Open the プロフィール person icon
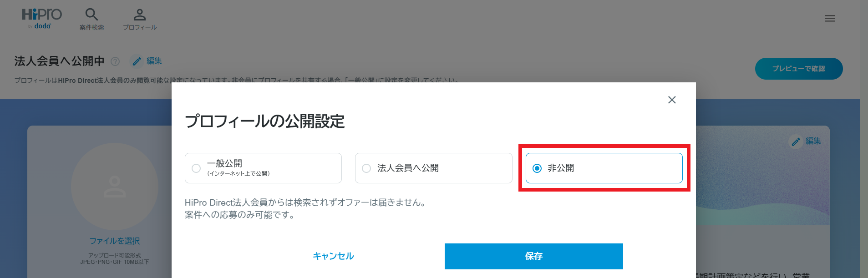The height and width of the screenshot is (278, 868). tap(140, 15)
